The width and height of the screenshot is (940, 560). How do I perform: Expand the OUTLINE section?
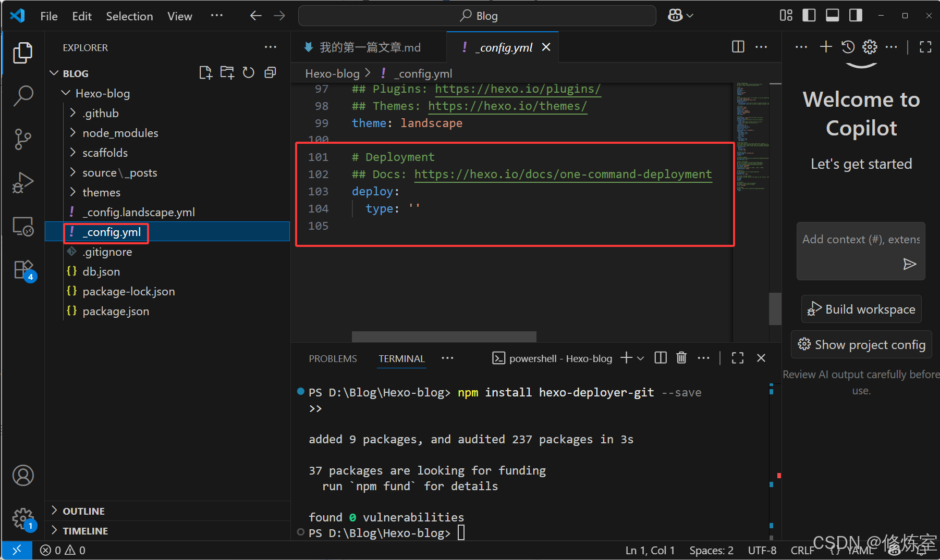(167, 511)
